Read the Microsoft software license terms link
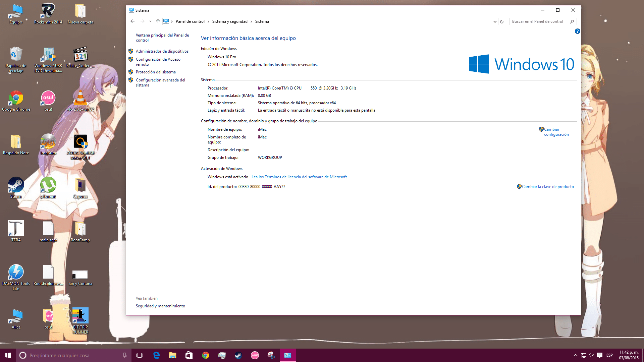This screenshot has width=644, height=362. click(x=299, y=177)
